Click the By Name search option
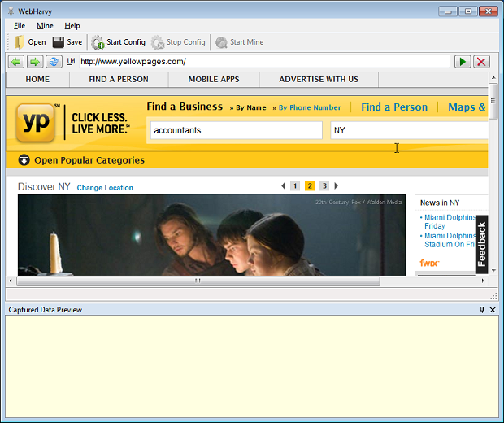This screenshot has height=423, width=504. point(251,107)
